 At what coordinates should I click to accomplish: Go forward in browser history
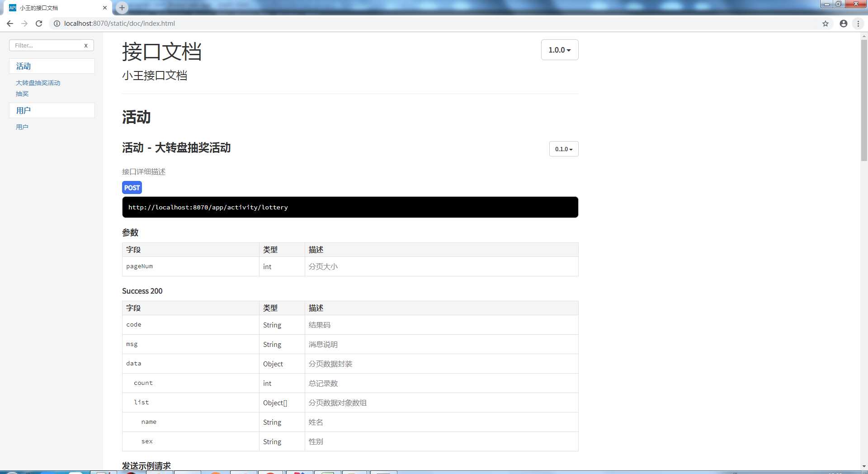pyautogui.click(x=24, y=24)
